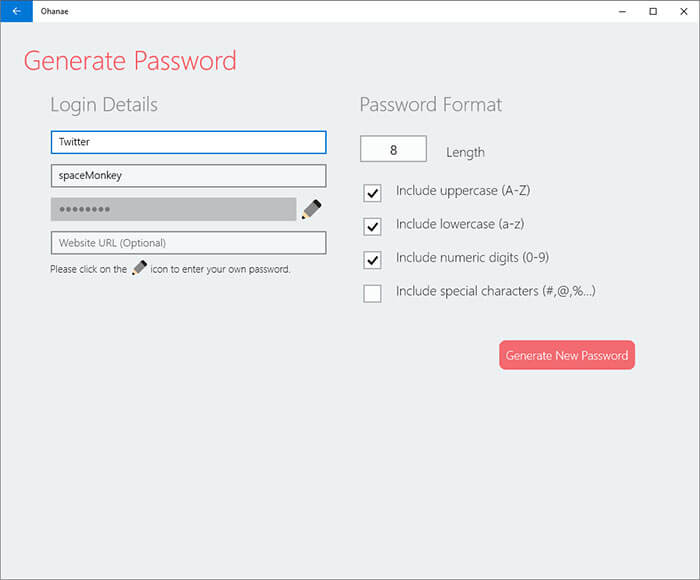Click the pencil icon beside password field
The image size is (700, 580).
tap(312, 209)
